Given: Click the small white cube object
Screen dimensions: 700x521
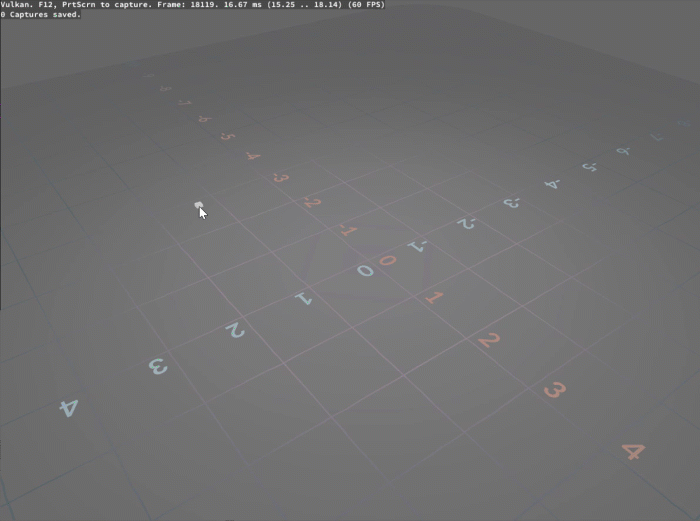Looking at the screenshot, I should pyautogui.click(x=199, y=205).
